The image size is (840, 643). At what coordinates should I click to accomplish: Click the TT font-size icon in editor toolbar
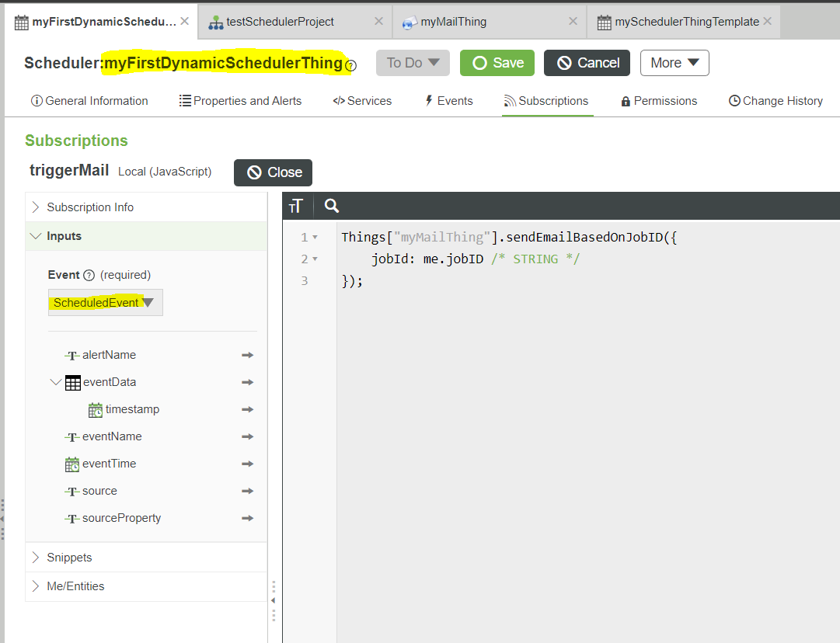pyautogui.click(x=296, y=206)
